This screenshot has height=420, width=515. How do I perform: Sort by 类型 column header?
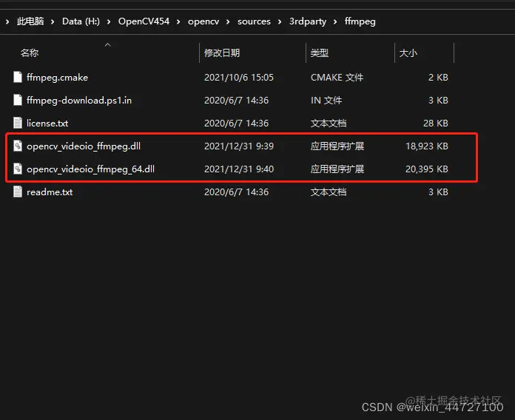click(320, 52)
